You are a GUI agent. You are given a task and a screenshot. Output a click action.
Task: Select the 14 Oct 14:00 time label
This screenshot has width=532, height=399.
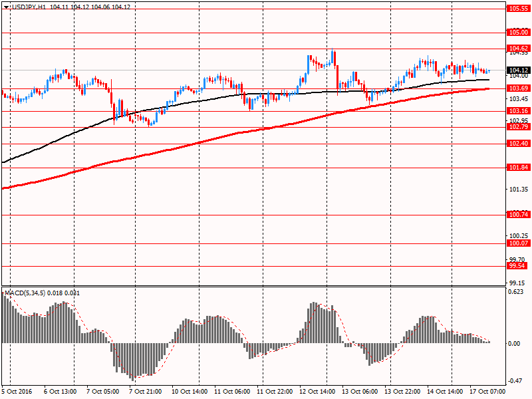(x=445, y=391)
